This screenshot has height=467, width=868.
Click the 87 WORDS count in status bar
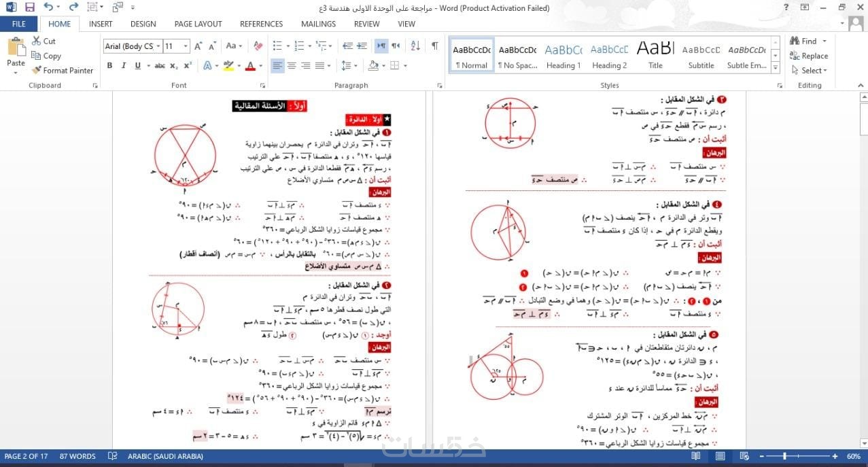tap(77, 457)
